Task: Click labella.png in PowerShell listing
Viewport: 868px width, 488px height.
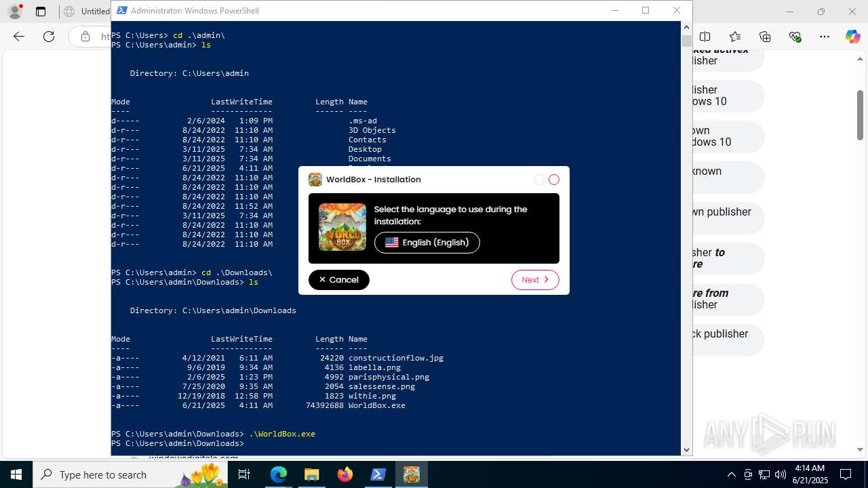Action: [x=374, y=367]
